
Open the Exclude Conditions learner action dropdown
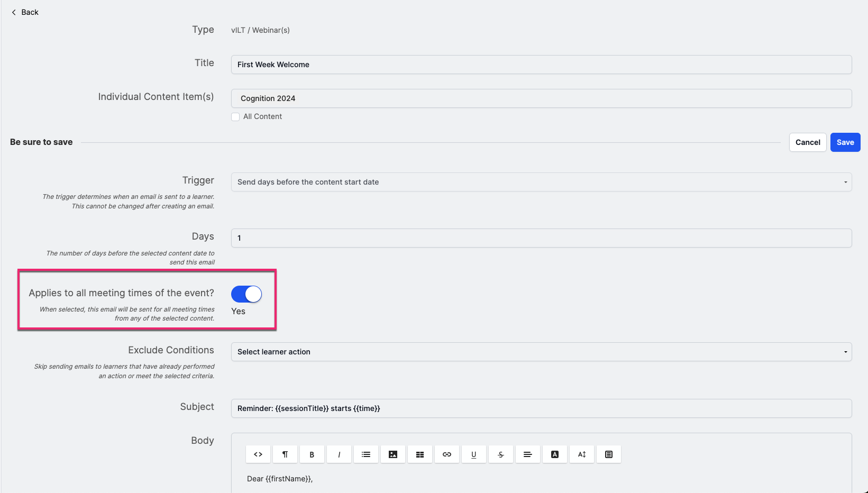pos(541,351)
